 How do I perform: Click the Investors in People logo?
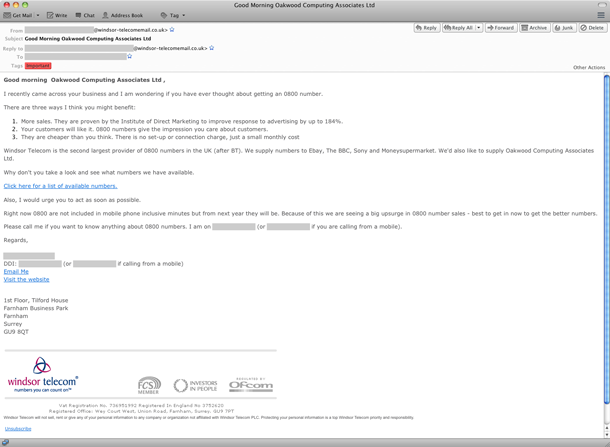195,386
